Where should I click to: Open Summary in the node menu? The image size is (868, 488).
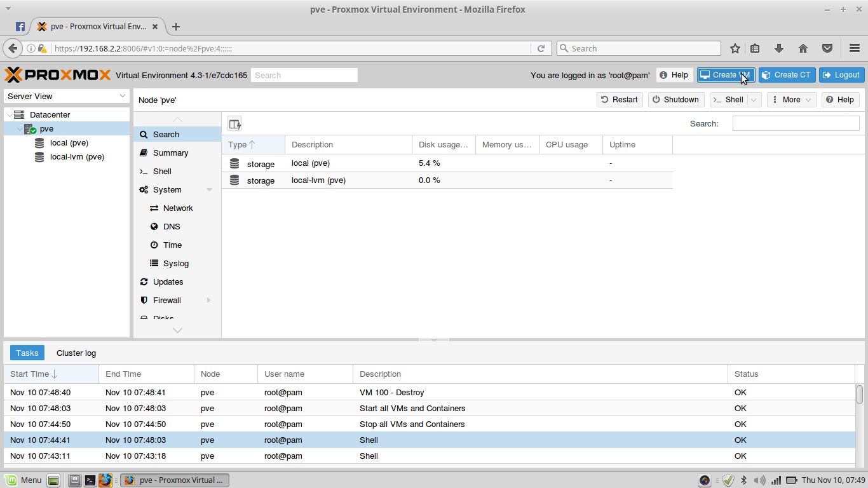(x=177, y=152)
